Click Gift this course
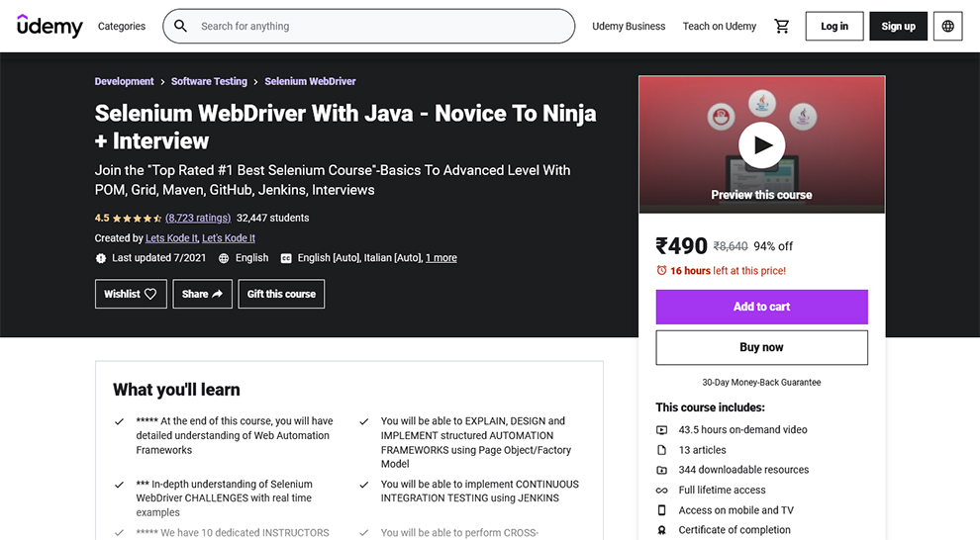 point(281,294)
